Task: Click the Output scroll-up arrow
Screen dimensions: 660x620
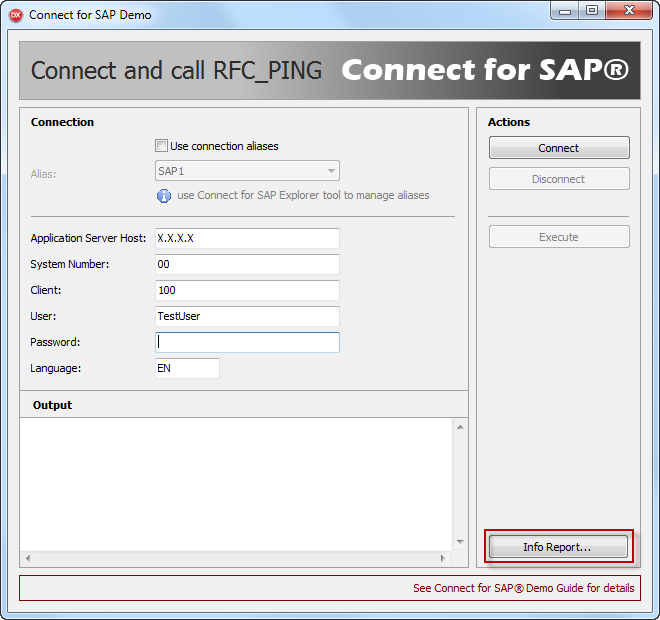Action: click(460, 427)
